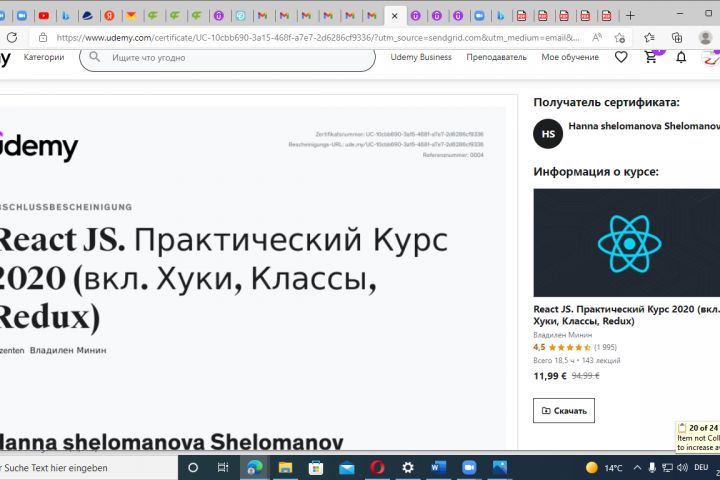
Task: Open File Explorer from the taskbar
Action: pyautogui.click(x=285, y=468)
